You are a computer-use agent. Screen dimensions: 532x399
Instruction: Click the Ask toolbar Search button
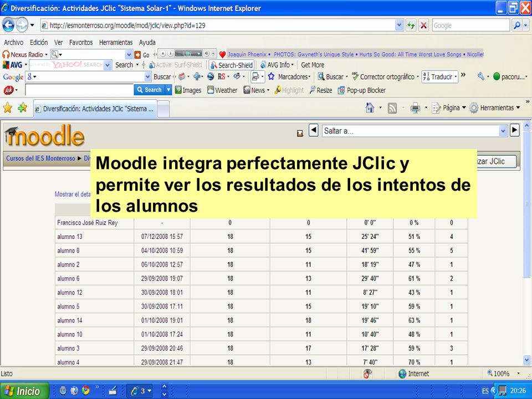click(149, 90)
